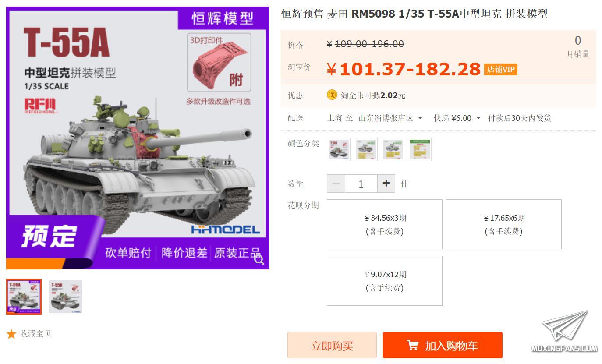Decrease quantity with the minus button
602x364 pixels.
[x=336, y=184]
